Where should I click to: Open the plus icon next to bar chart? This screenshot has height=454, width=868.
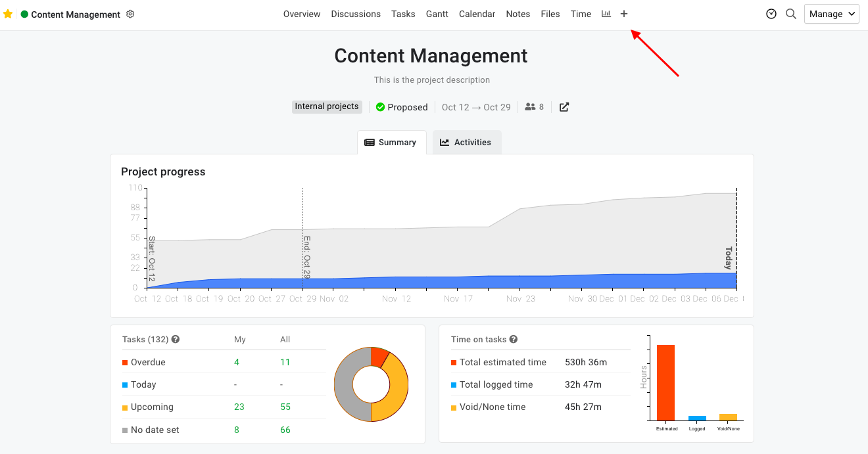pyautogui.click(x=623, y=13)
